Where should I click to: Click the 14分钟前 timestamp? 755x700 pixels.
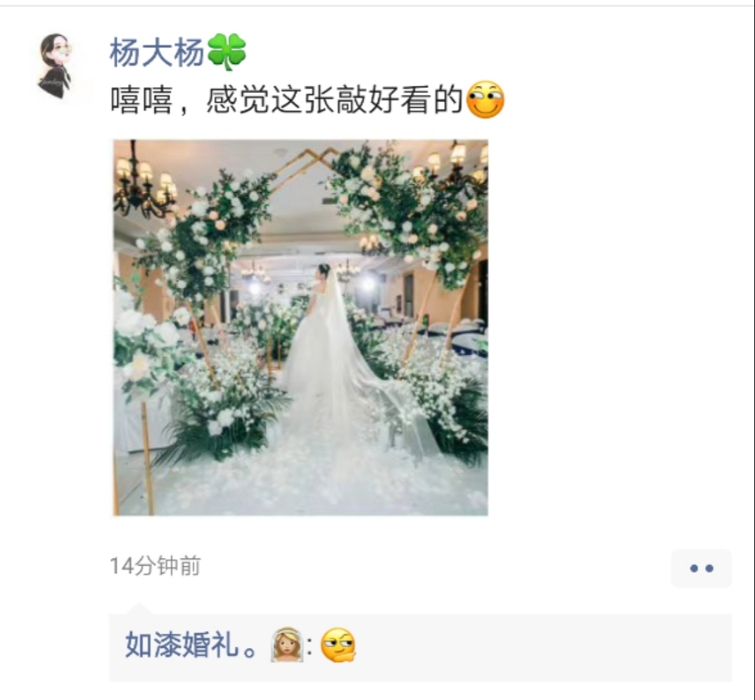(155, 566)
